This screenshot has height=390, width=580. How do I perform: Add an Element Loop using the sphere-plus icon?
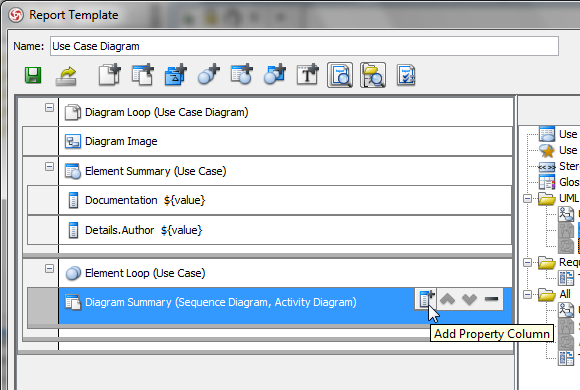coord(208,75)
